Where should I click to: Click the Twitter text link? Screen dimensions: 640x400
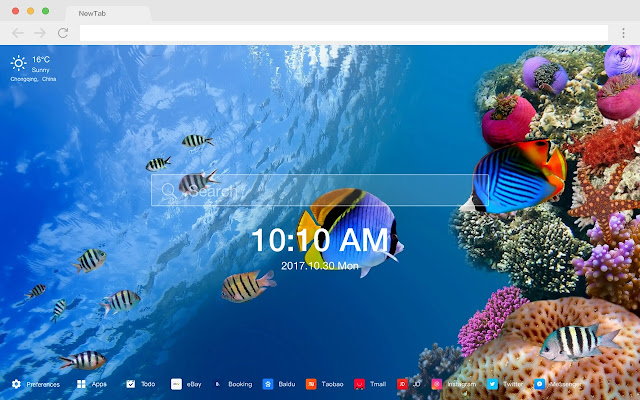coord(513,384)
